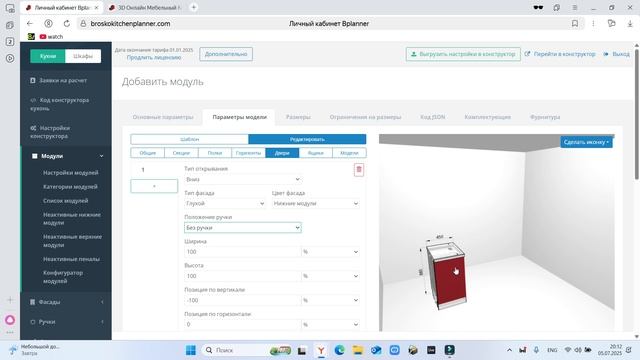Screen dimensions: 640x360
Task: Switch to the Основные параметры tab
Action: click(163, 117)
